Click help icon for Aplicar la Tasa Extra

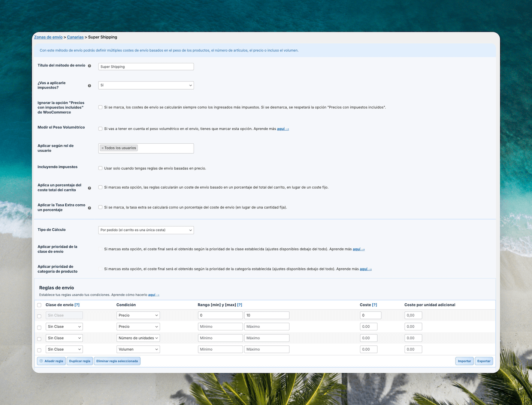tap(90, 208)
